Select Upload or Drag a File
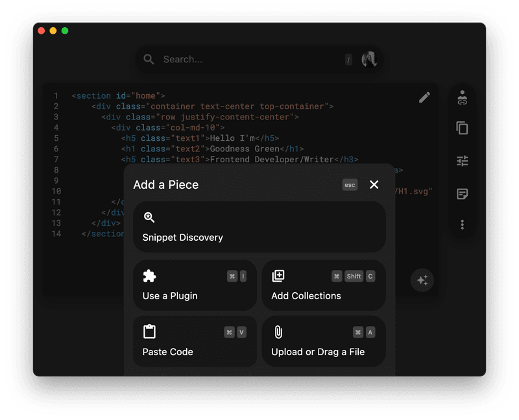Screen dimensions: 519x420 (x=323, y=341)
